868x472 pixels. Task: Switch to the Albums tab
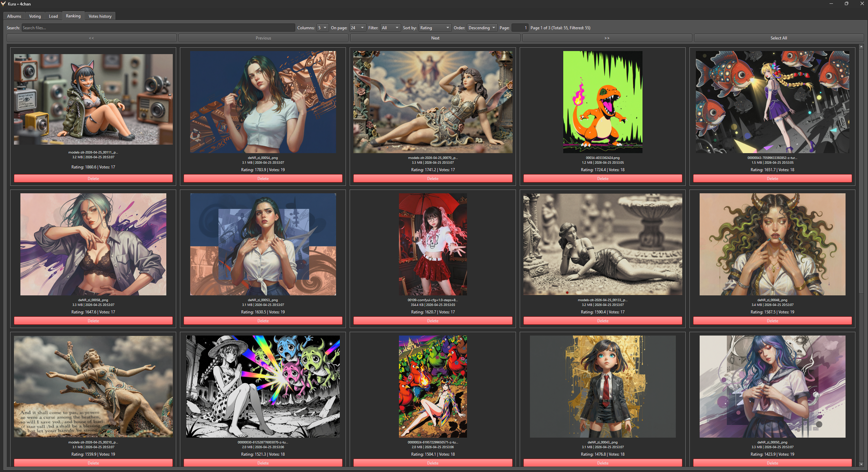click(14, 16)
